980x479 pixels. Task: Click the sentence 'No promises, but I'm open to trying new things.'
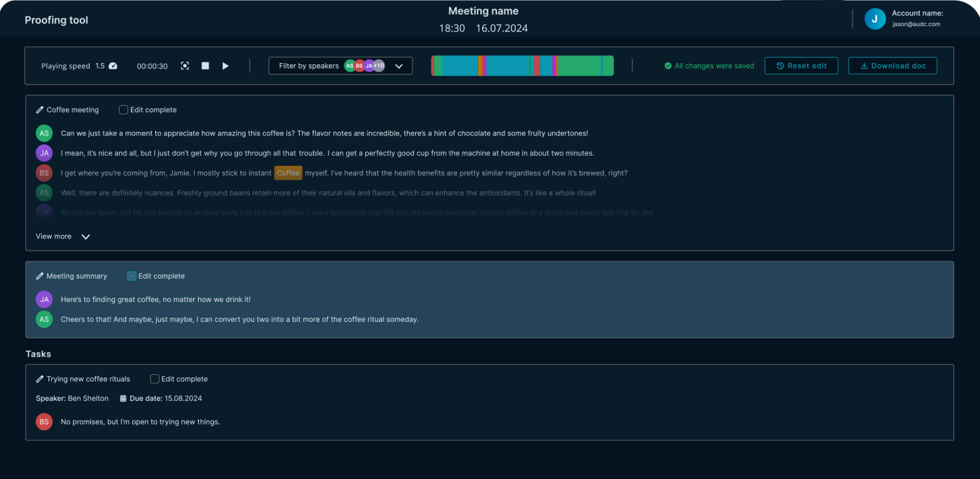140,422
